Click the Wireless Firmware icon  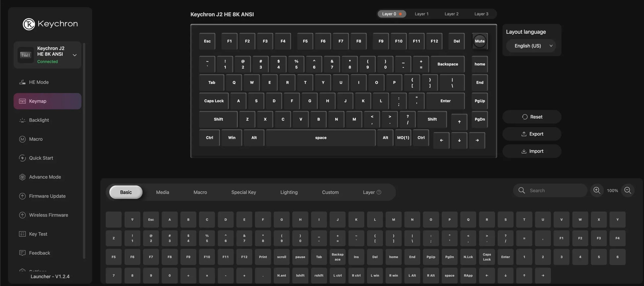point(22,215)
